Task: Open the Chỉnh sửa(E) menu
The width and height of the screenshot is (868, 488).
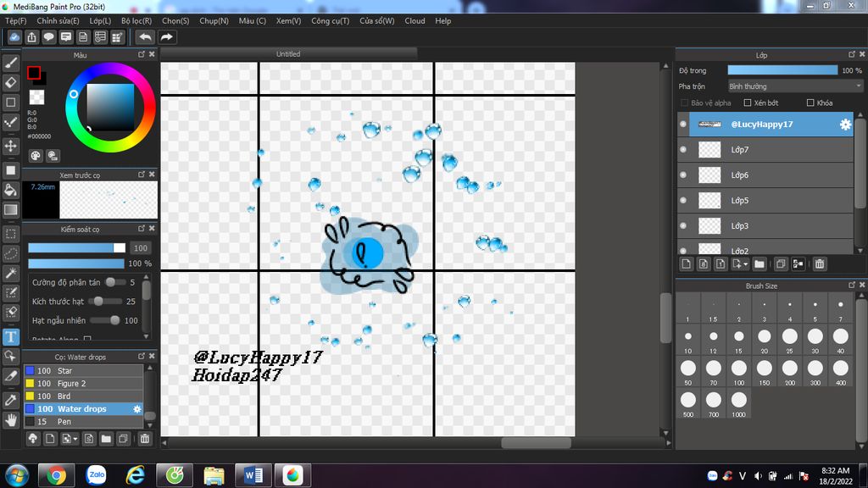Action: (x=58, y=21)
